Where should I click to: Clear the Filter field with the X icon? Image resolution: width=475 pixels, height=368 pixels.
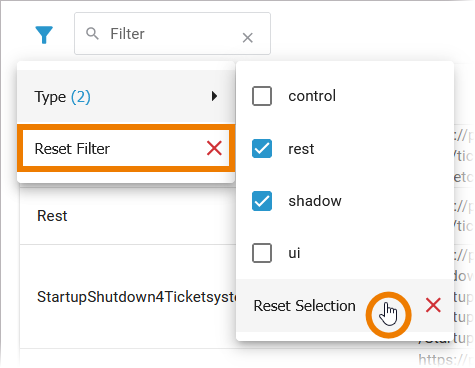pos(248,38)
